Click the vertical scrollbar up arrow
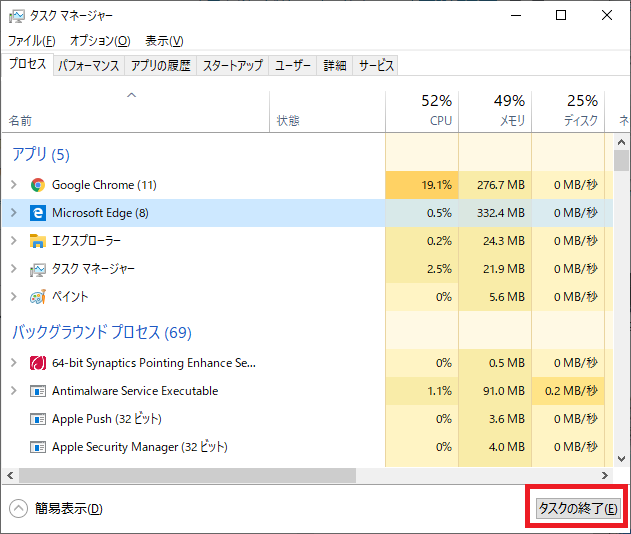The width and height of the screenshot is (631, 534). 621,142
